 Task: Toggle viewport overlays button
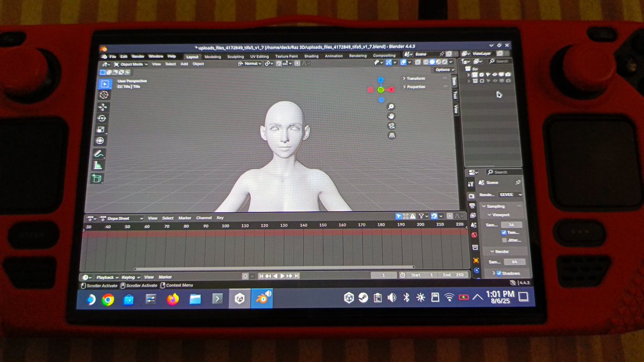point(404,62)
